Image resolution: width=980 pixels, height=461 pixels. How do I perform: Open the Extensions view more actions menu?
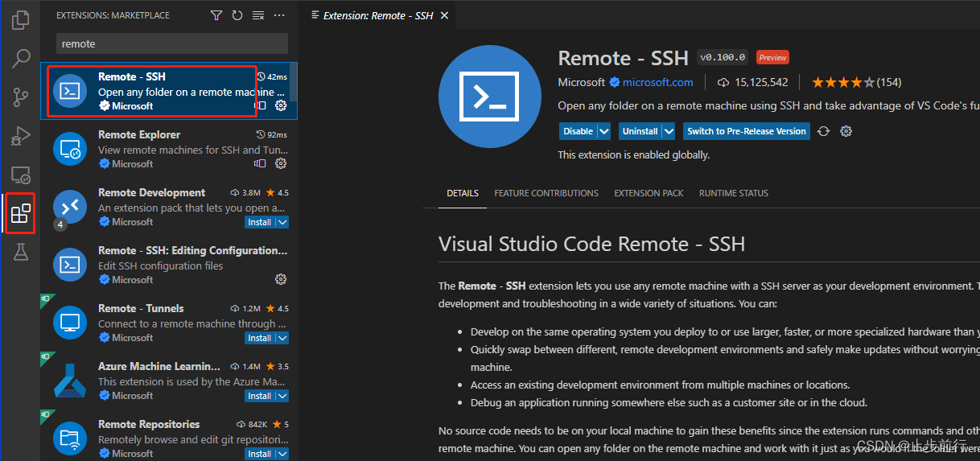click(x=279, y=15)
